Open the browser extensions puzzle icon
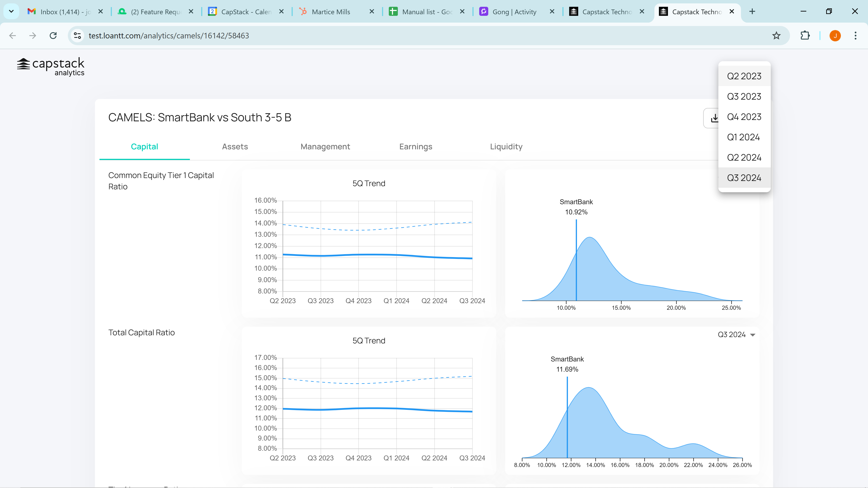The width and height of the screenshot is (868, 488). (x=805, y=36)
